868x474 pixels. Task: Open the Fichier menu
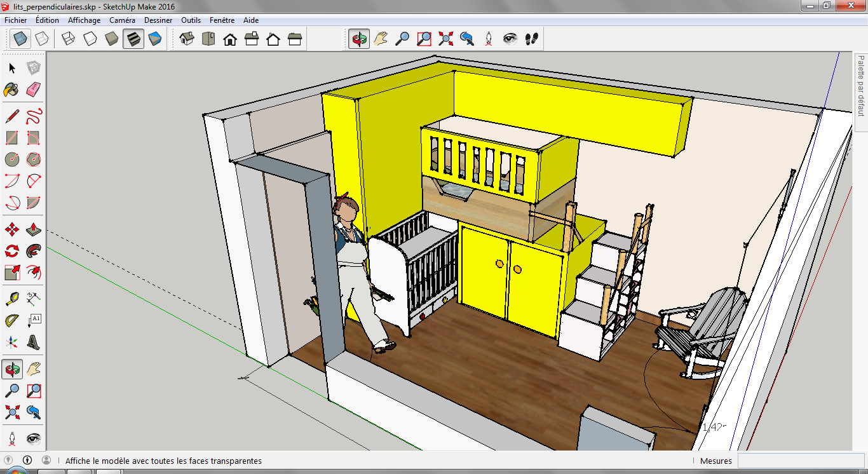(x=15, y=20)
